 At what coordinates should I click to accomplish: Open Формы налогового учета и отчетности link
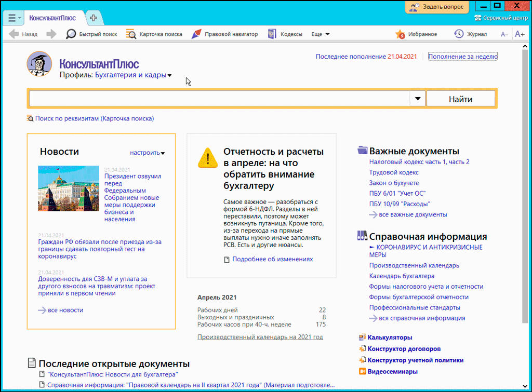tap(426, 287)
